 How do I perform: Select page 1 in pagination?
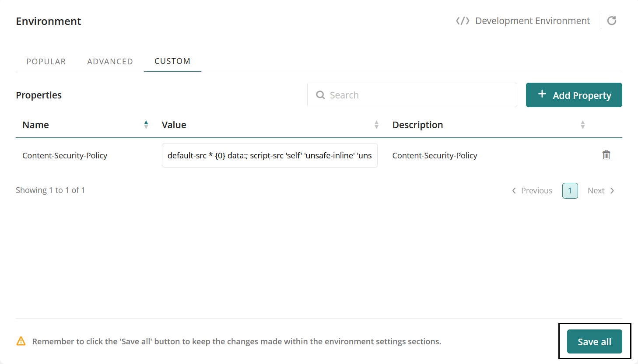tap(570, 191)
